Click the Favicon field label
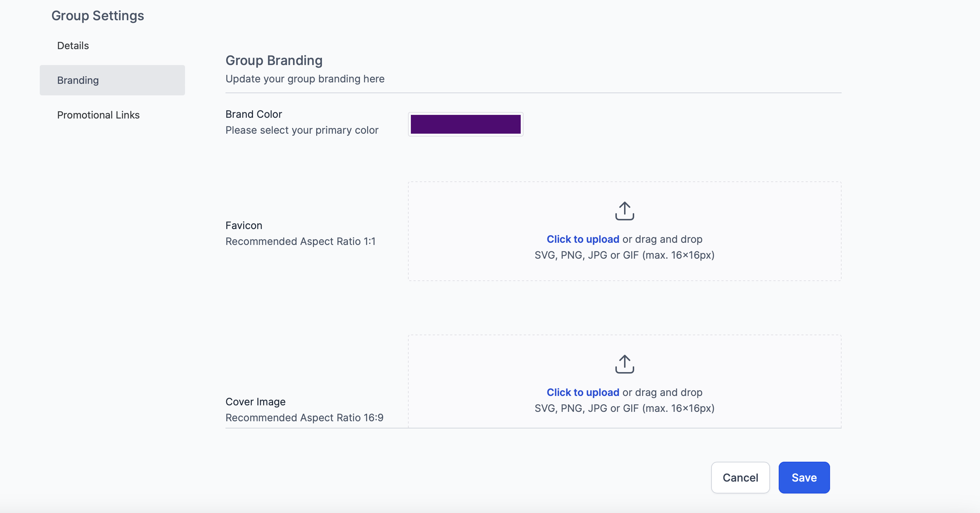 click(244, 225)
